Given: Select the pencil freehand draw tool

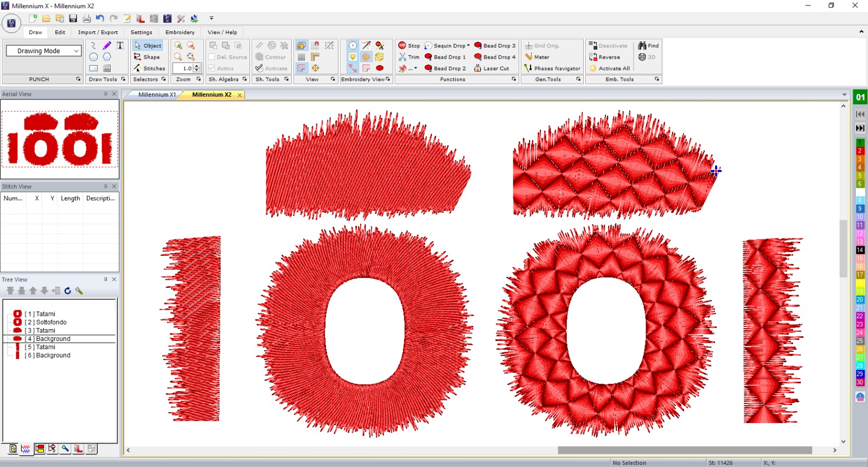Looking at the screenshot, I should [107, 46].
